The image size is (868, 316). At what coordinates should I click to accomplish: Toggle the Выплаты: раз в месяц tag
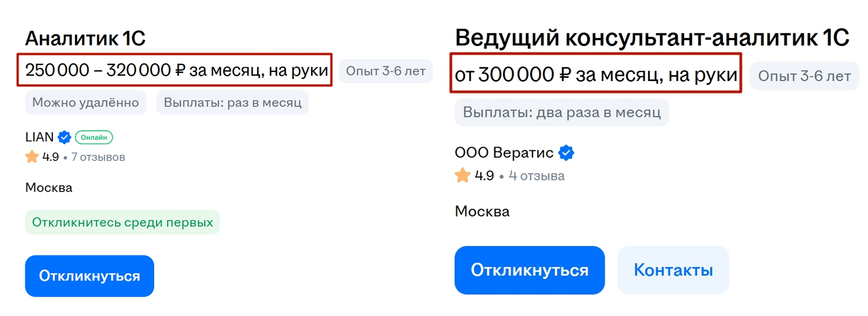point(232,102)
